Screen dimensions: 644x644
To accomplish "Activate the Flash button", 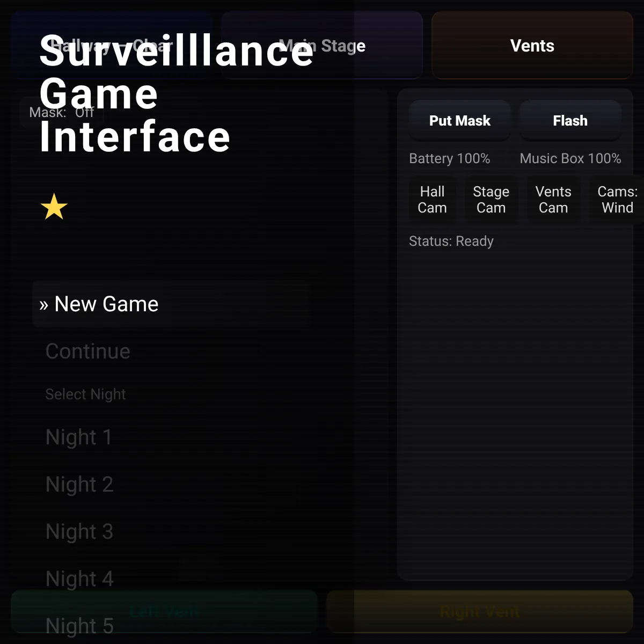I will click(x=570, y=121).
